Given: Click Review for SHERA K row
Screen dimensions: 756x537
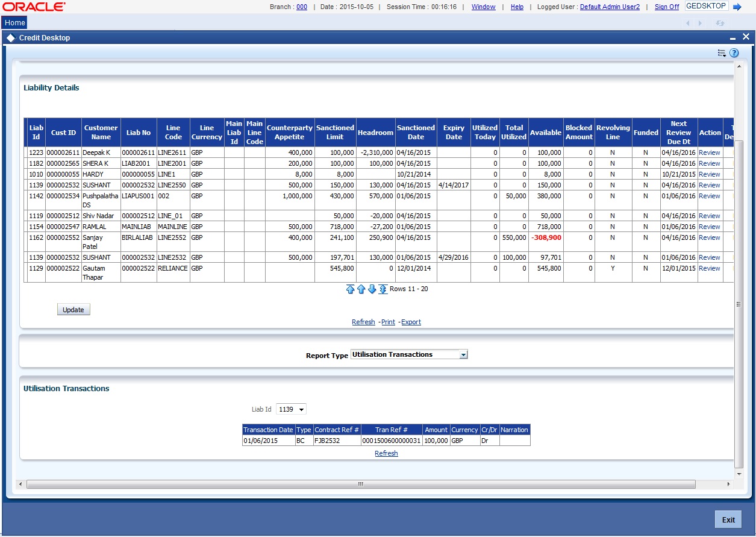Looking at the screenshot, I should pyautogui.click(x=709, y=163).
